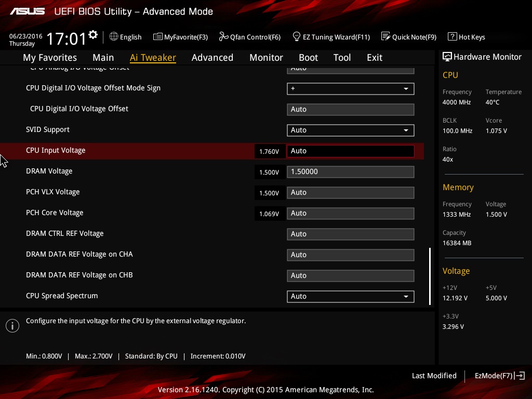Screen dimensions: 532x399
Task: Click the 17:01 clock display
Action: (66, 38)
